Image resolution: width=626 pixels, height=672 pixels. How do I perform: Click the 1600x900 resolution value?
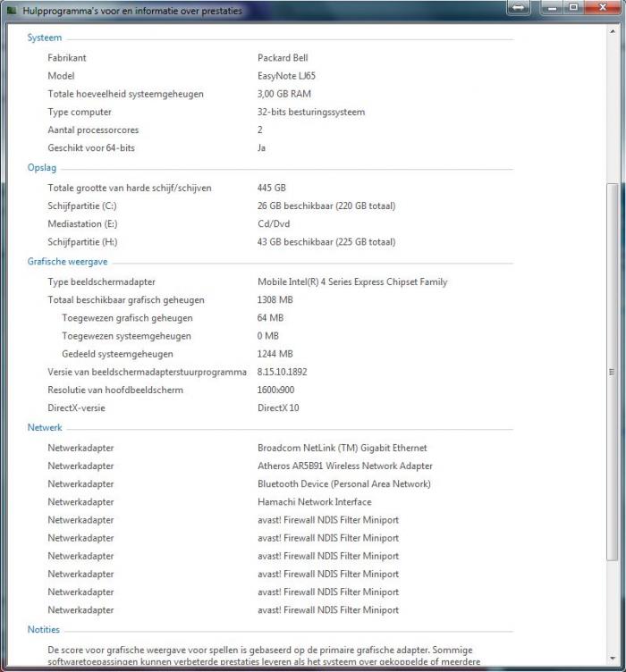pyautogui.click(x=275, y=390)
